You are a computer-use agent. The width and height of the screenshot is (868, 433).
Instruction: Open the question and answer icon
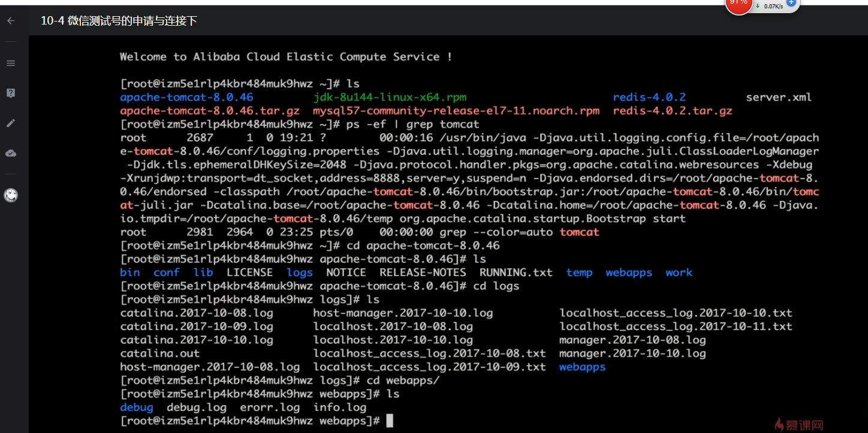click(10, 93)
